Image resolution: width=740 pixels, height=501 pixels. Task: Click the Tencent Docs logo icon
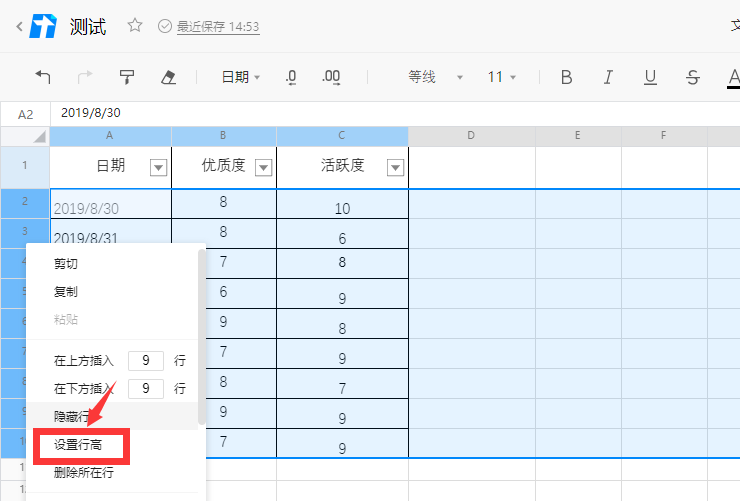tap(44, 26)
